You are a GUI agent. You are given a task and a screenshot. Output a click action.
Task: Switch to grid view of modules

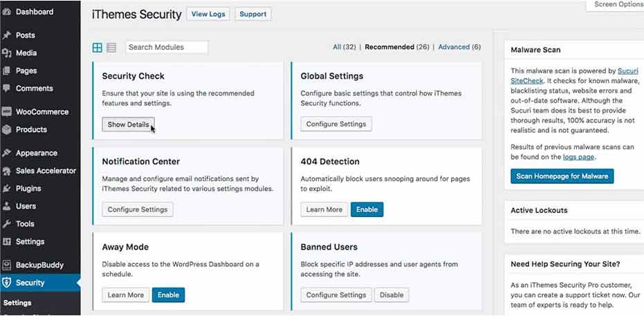pyautogui.click(x=98, y=48)
